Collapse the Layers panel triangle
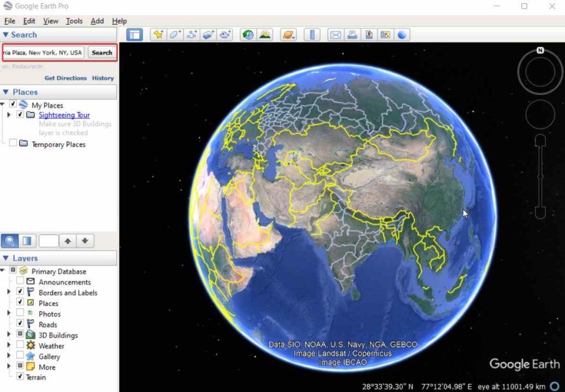 pyautogui.click(x=6, y=258)
